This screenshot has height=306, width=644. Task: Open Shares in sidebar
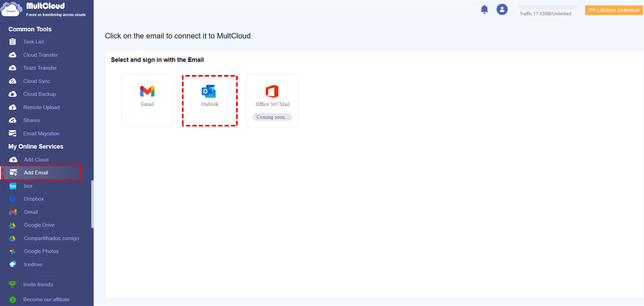tap(31, 121)
